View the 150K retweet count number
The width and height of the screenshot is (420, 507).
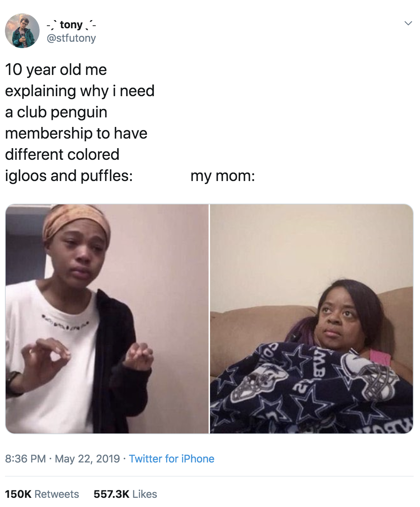coord(18,494)
